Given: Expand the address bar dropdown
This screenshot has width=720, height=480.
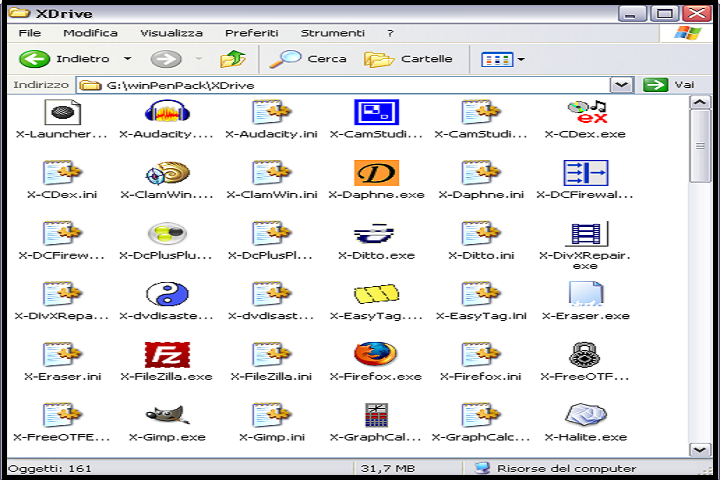Looking at the screenshot, I should (x=621, y=85).
